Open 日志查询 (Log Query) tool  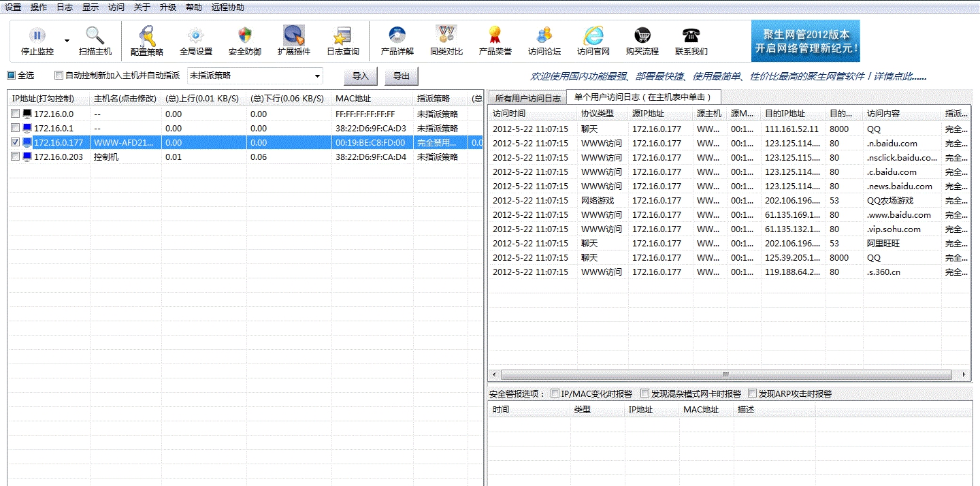[342, 40]
